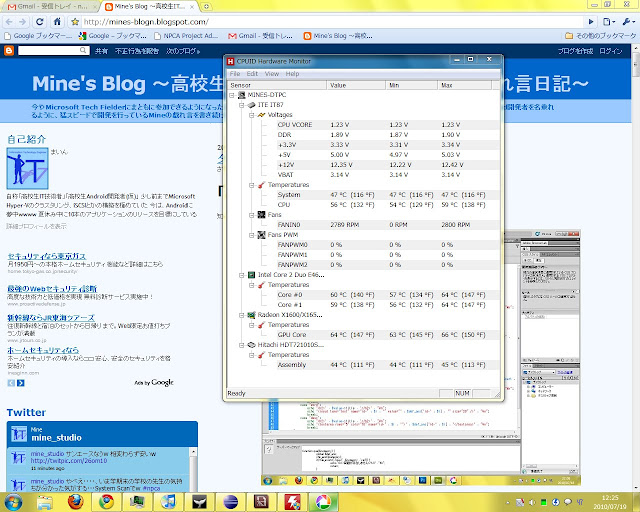This screenshot has width=640, height=512.
Task: Click the MINES-DTPC computer icon
Action: pos(242,95)
